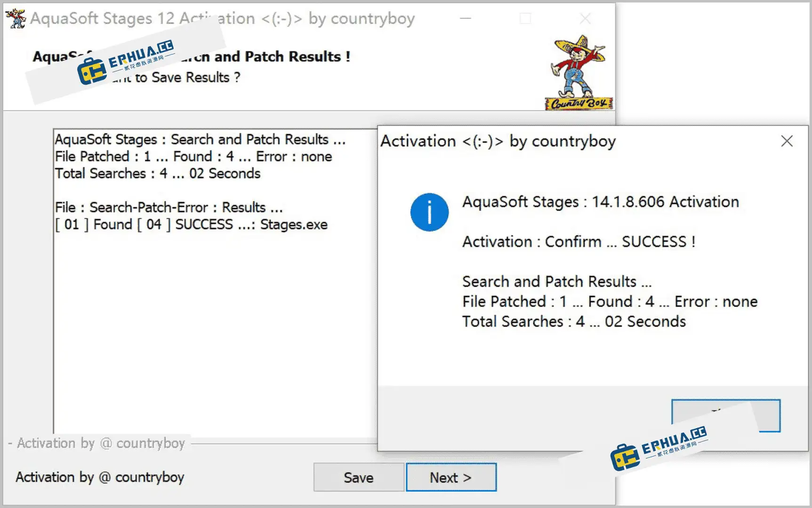Click dialog 'Total Searches : 4 ... 02 Seconds'
The image size is (812, 508).
[574, 322]
